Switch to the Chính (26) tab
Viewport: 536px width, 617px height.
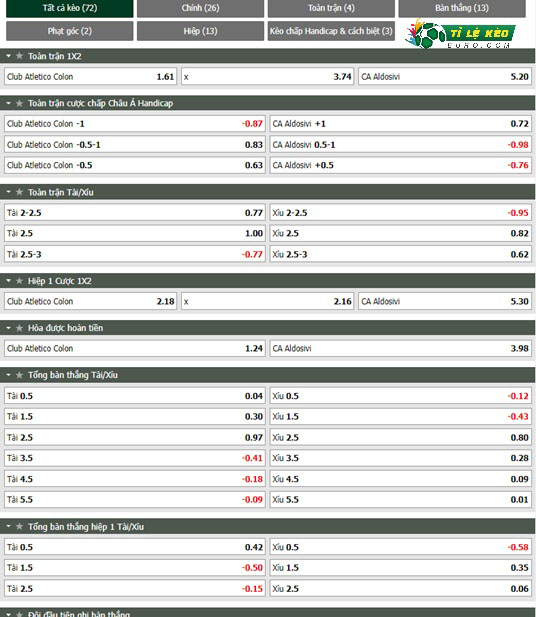click(200, 8)
